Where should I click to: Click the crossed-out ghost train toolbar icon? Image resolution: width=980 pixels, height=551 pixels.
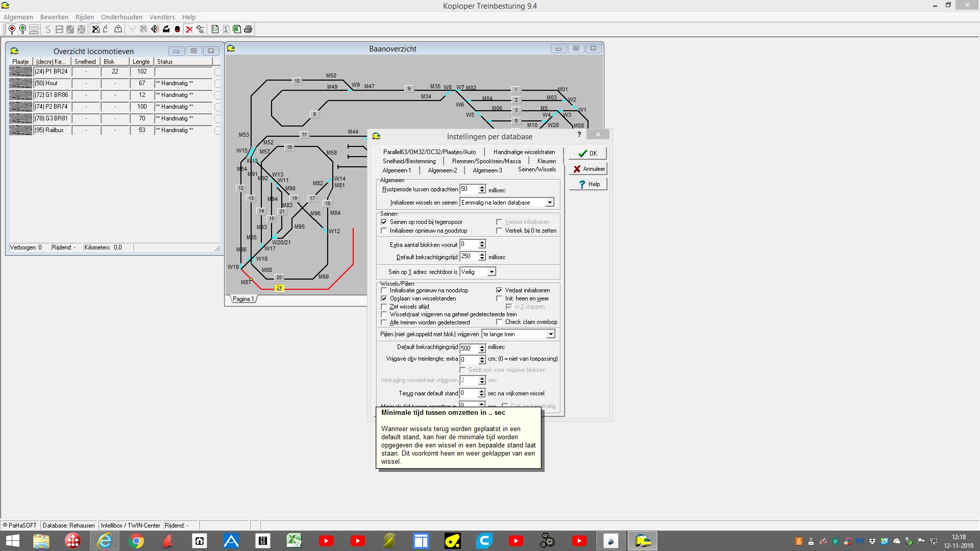point(95,29)
